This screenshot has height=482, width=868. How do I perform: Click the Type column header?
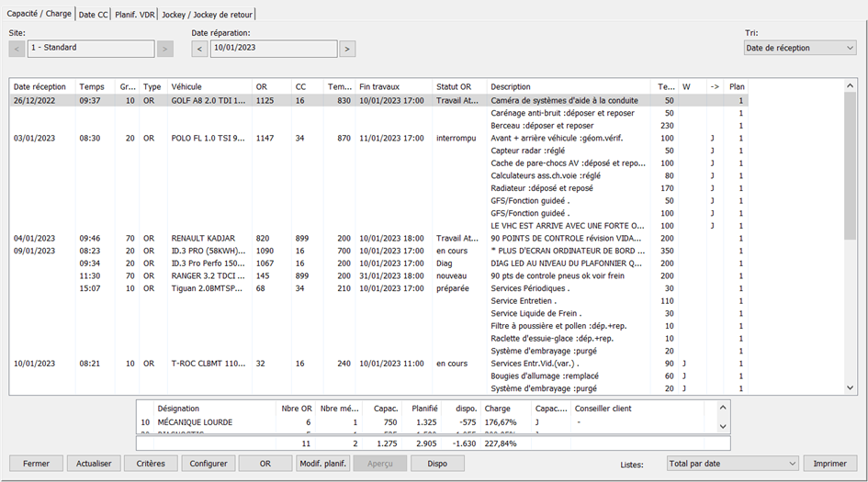[153, 87]
